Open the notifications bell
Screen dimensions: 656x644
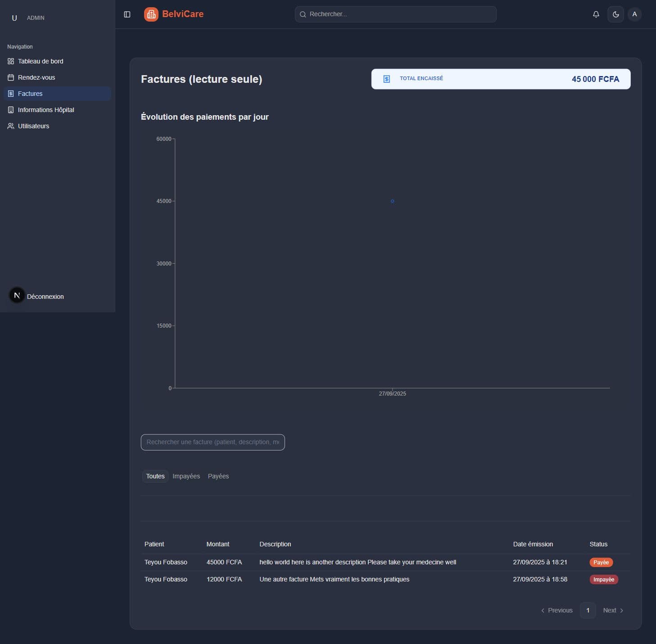tap(596, 14)
